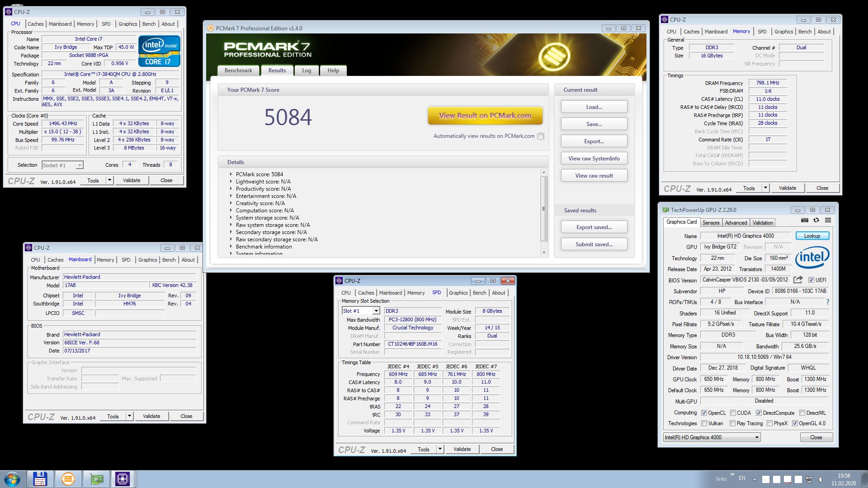Screen dimensions: 868x488
Task: Click the GPU-Z title bar icon
Action: point(665,210)
